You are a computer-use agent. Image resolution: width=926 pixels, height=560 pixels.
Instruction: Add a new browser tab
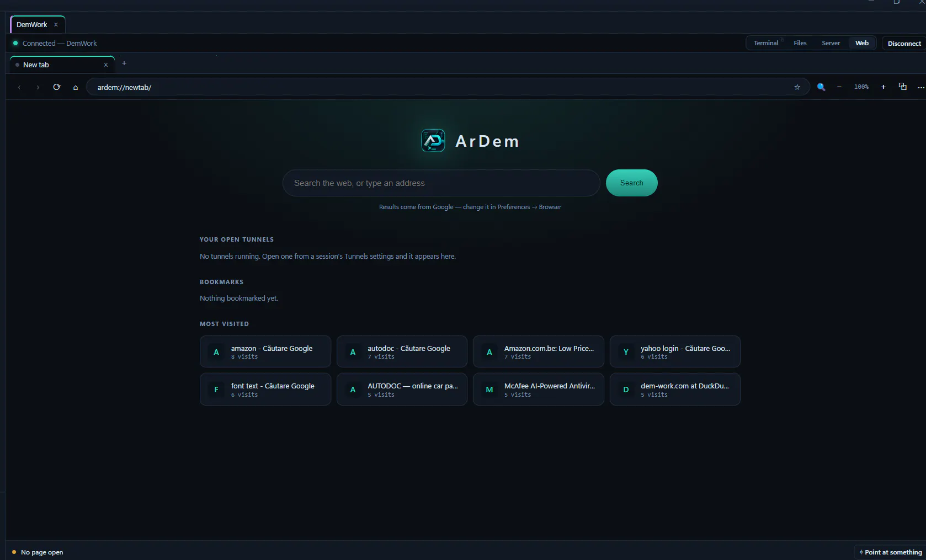[x=124, y=63]
